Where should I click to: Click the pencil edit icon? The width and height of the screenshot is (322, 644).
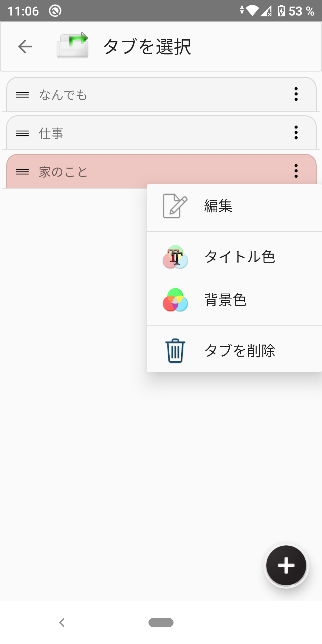(175, 206)
